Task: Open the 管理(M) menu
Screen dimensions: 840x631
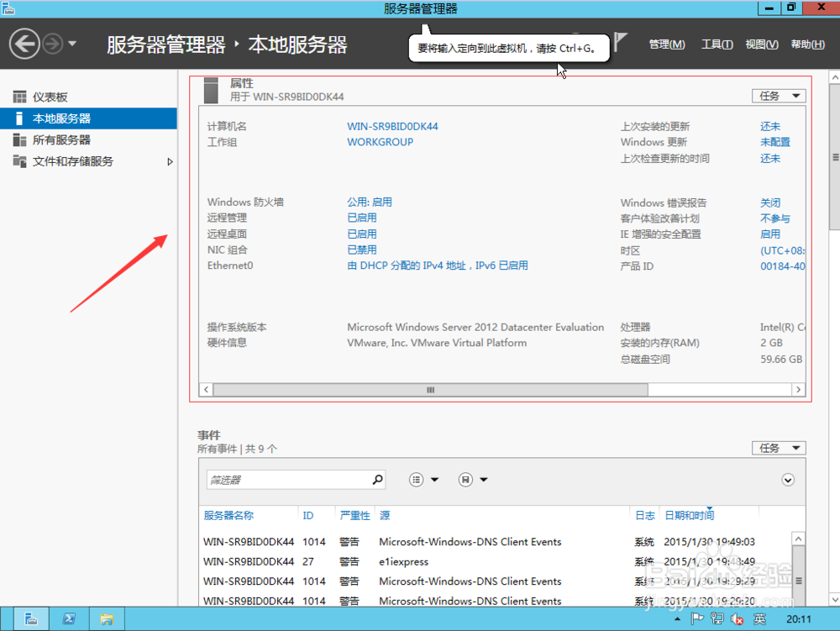Action: pos(667,45)
